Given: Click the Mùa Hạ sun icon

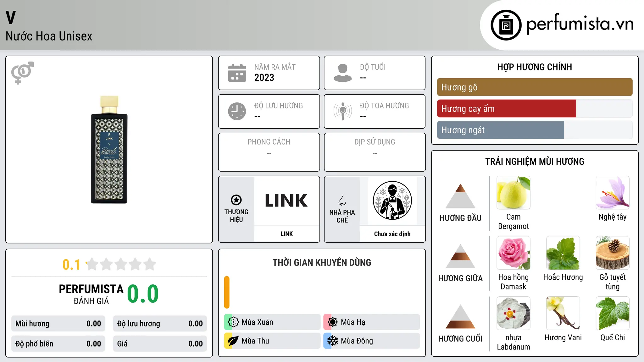Looking at the screenshot, I should [x=333, y=322].
